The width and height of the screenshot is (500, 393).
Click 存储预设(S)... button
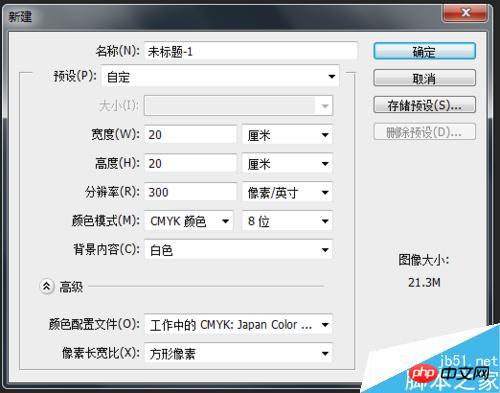424,105
